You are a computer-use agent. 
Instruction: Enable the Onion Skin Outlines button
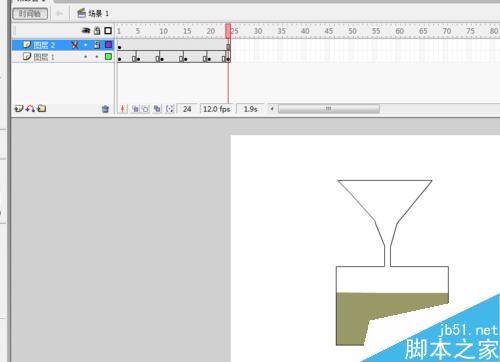coord(146,109)
